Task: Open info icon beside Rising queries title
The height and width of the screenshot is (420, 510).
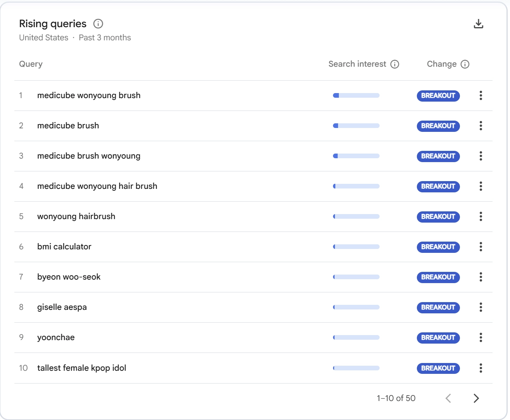Action: 98,24
